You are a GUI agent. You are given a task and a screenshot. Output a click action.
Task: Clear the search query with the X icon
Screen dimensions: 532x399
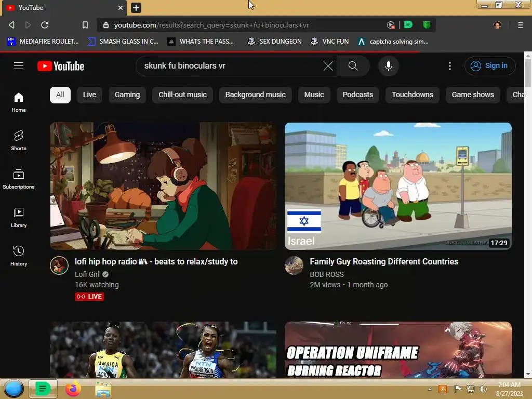point(328,66)
